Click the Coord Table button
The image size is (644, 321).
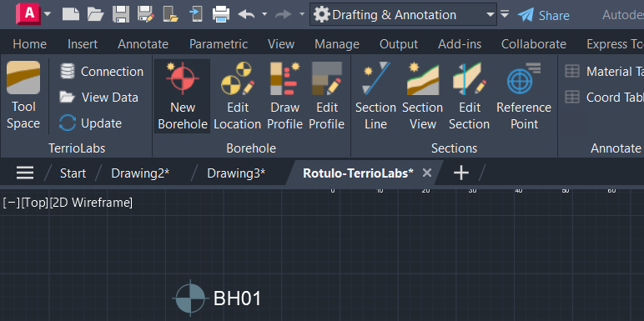[604, 98]
